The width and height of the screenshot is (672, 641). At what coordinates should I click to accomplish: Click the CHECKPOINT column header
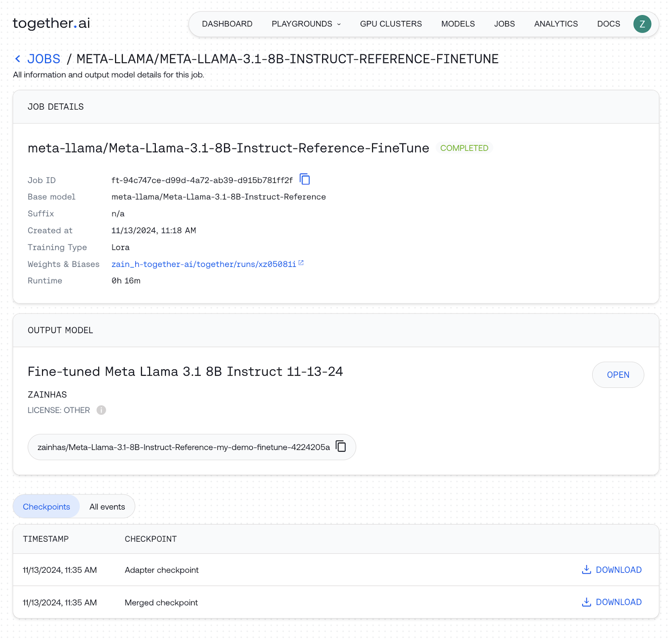[x=151, y=539]
